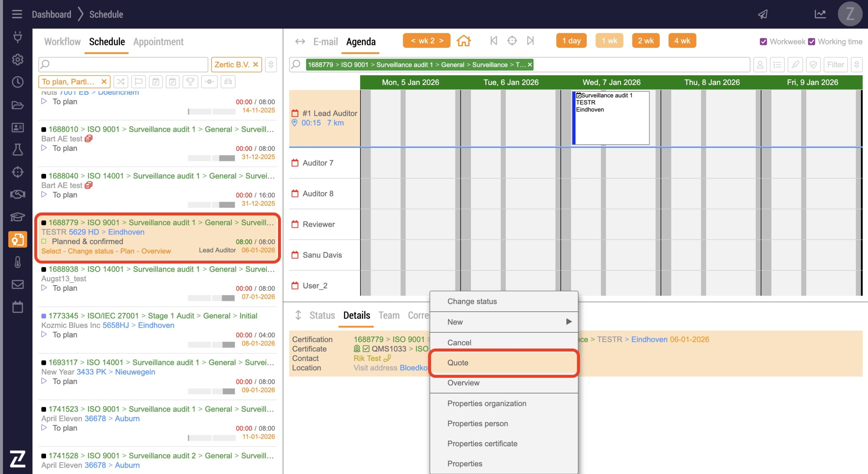
Task: Click the home icon in agenda toolbar
Action: 463,41
